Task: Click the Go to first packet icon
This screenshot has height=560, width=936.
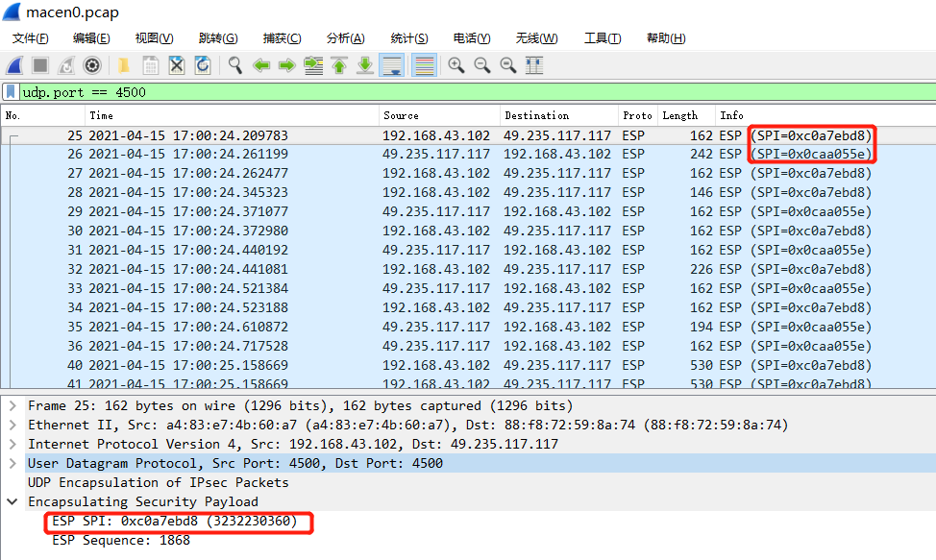Action: (338, 65)
